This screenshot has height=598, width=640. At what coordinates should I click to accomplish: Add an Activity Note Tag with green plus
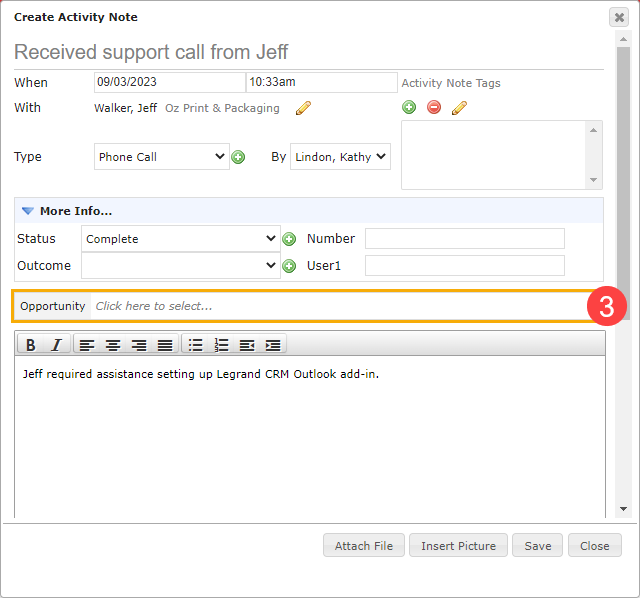point(409,107)
